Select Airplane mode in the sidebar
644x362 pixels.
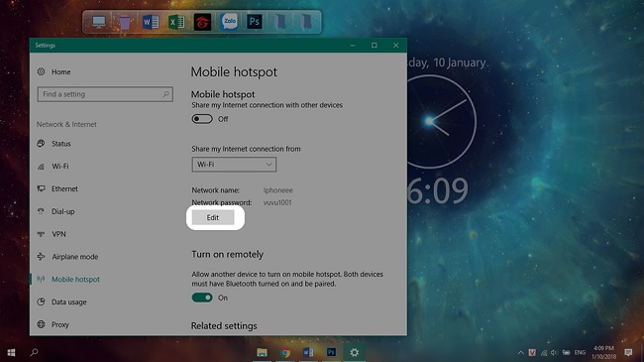tap(74, 257)
